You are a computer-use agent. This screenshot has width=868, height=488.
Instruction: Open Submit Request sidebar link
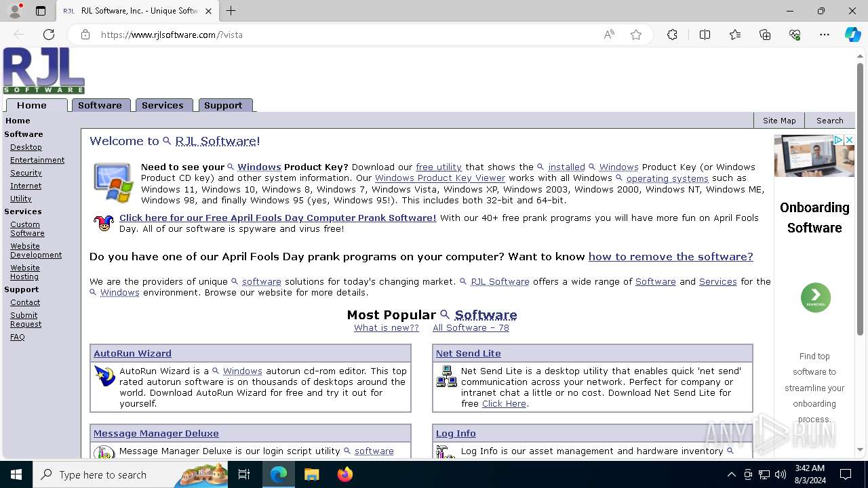[x=26, y=319]
